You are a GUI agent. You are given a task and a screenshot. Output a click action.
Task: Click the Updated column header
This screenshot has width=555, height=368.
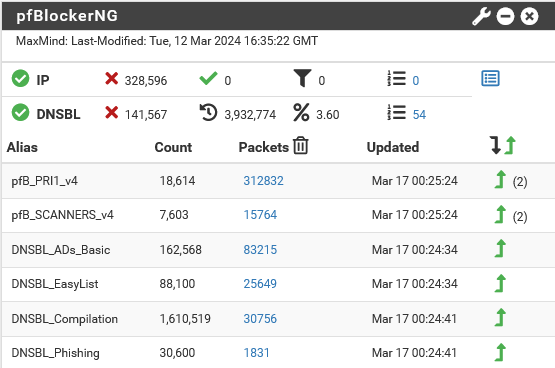[393, 147]
